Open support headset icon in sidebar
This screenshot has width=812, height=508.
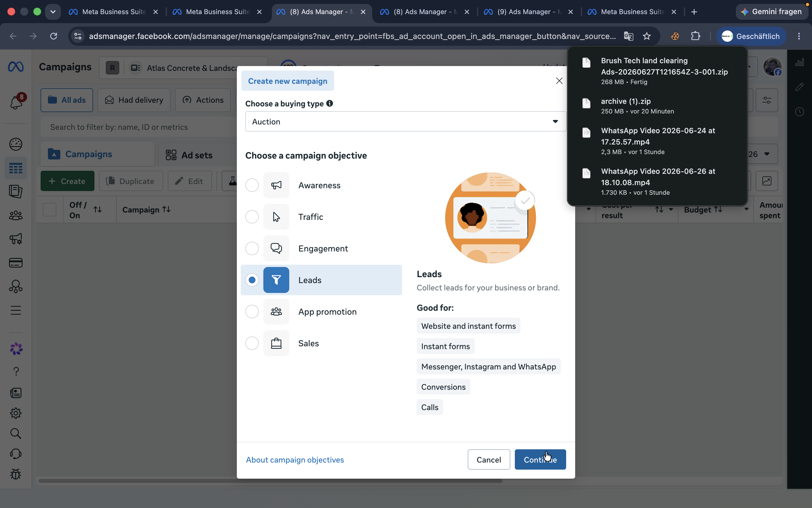pos(16,454)
